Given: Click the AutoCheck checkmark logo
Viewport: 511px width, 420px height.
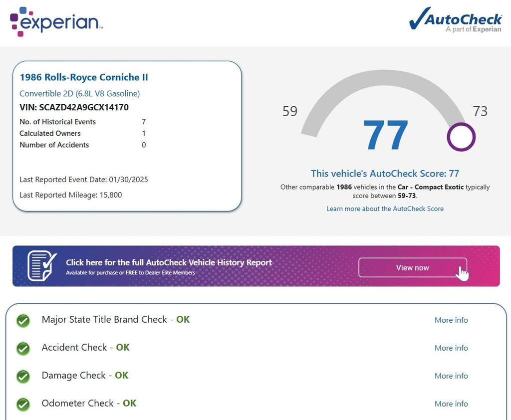Looking at the screenshot, I should pos(455,20).
